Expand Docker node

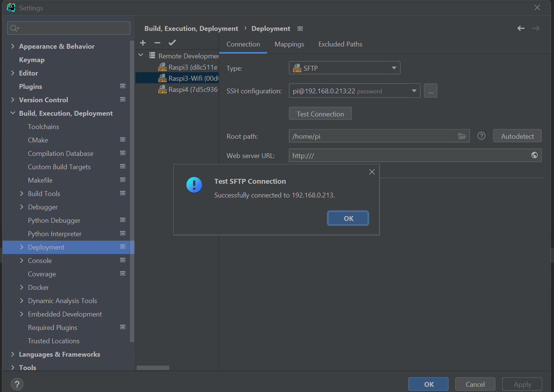(x=22, y=287)
